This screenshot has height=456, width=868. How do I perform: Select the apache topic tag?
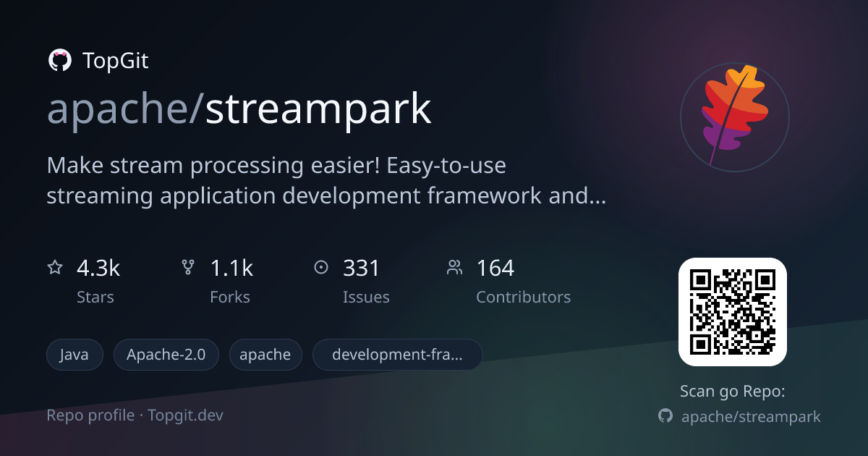click(x=265, y=355)
